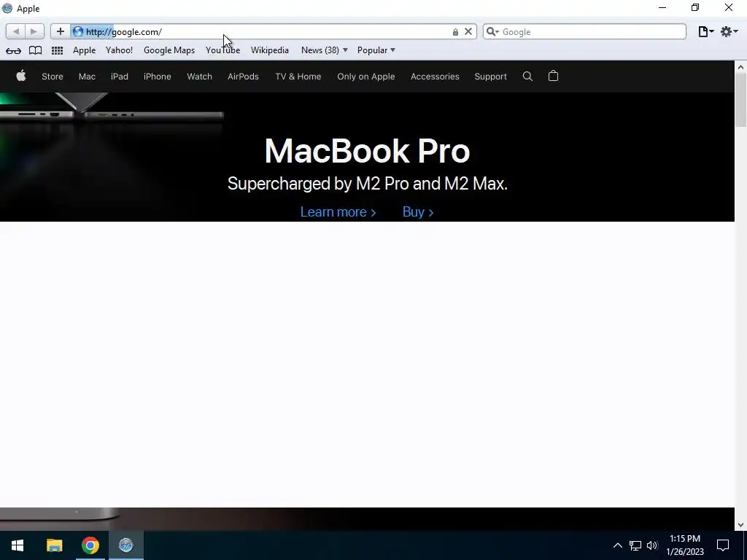
Task: Open the Yahoo! bookmark
Action: (119, 50)
